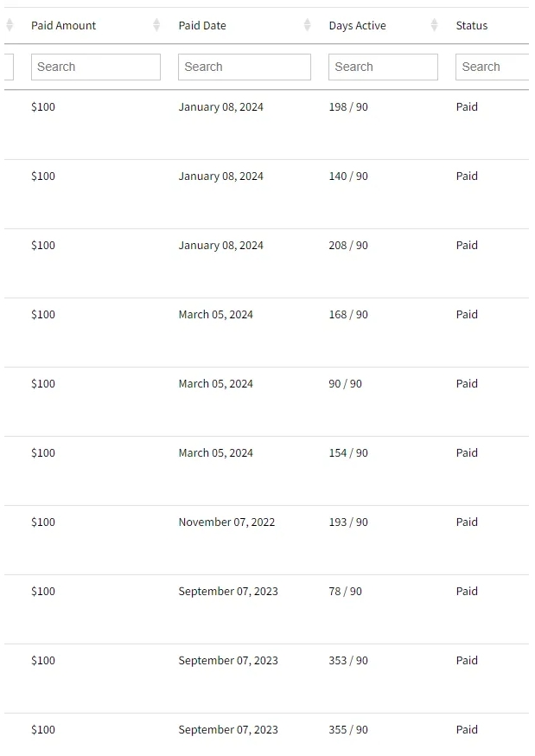Sort table by Paid Date arrows
The width and height of the screenshot is (535, 756).
[x=307, y=25]
